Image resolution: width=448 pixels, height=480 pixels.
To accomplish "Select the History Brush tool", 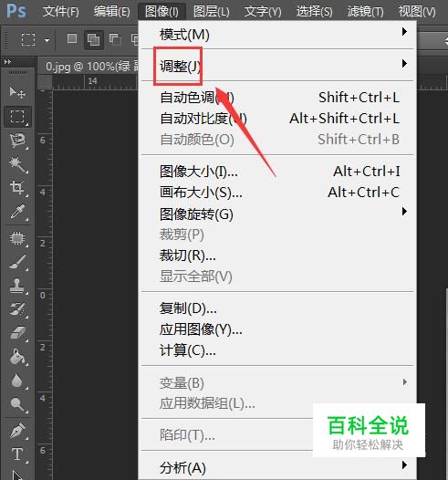I will click(x=17, y=309).
